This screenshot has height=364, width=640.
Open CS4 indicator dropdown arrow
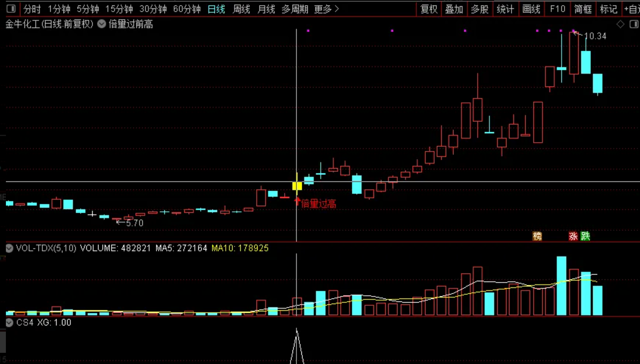tap(9, 322)
